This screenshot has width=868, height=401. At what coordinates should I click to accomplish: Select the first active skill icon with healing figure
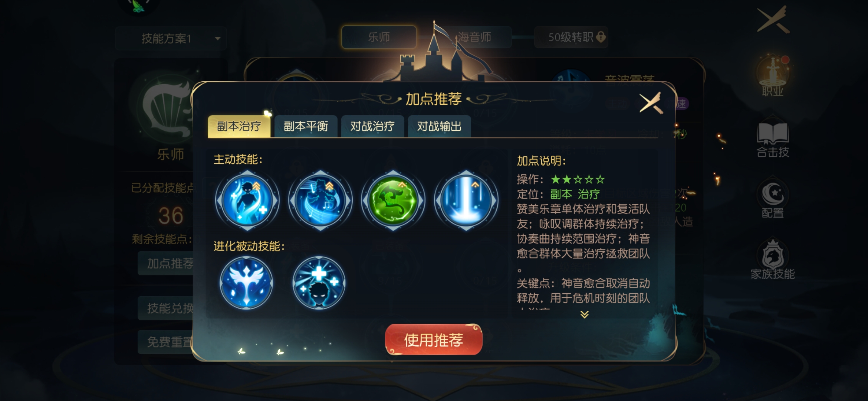[247, 201]
